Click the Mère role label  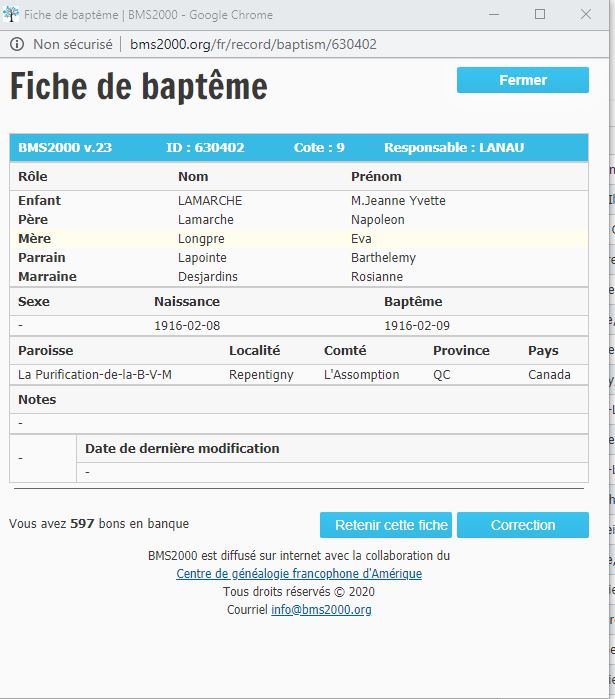click(x=34, y=239)
